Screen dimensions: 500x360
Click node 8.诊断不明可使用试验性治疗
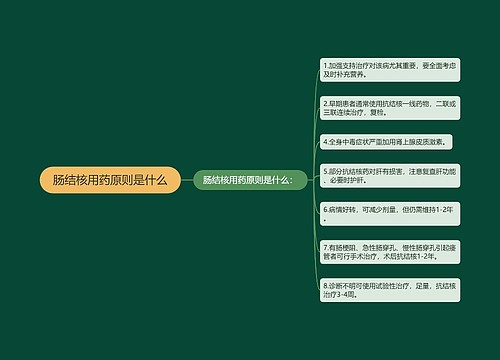390,290
